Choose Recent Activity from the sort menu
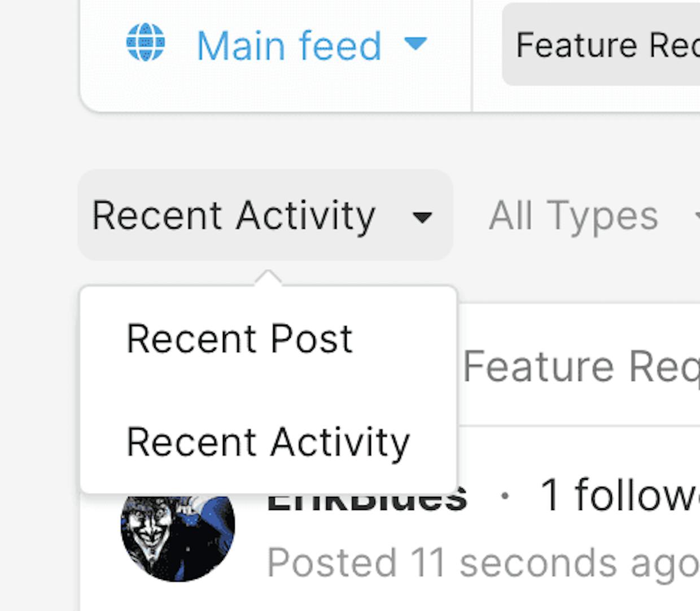 (x=268, y=442)
